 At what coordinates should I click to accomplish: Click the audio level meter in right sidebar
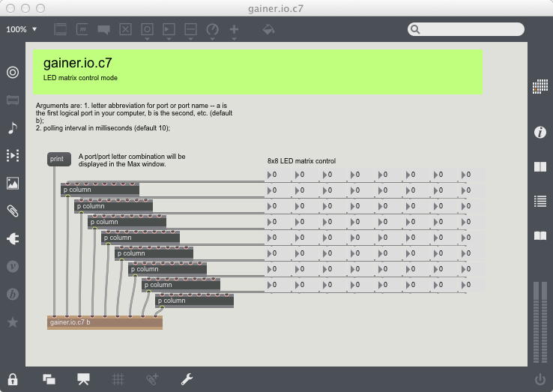click(540, 322)
